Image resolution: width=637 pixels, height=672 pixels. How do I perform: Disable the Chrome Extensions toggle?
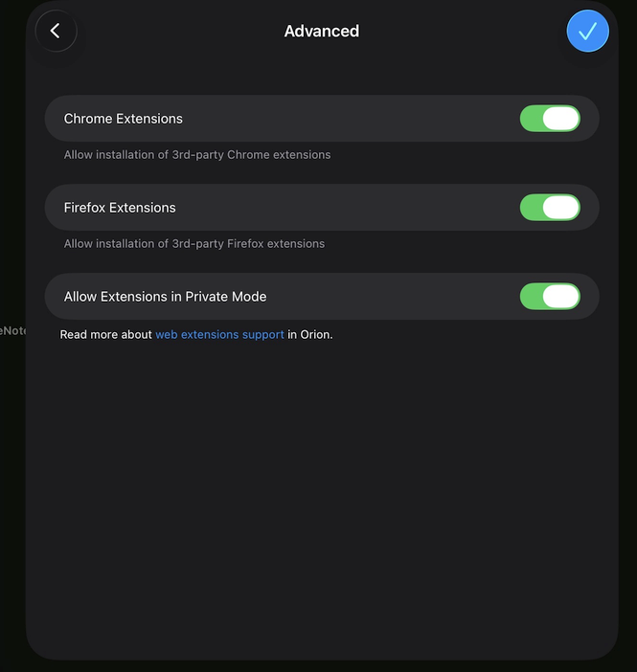pyautogui.click(x=550, y=119)
